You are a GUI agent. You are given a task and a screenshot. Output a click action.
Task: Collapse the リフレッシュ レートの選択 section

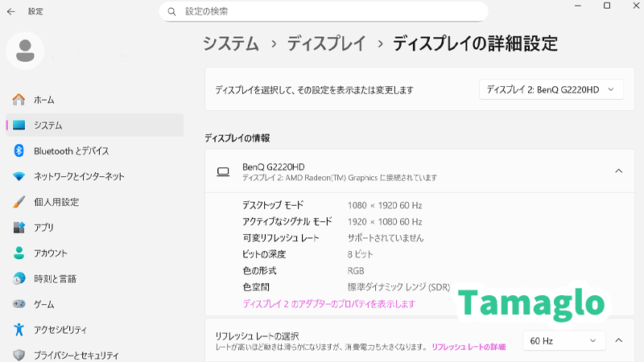click(618, 340)
